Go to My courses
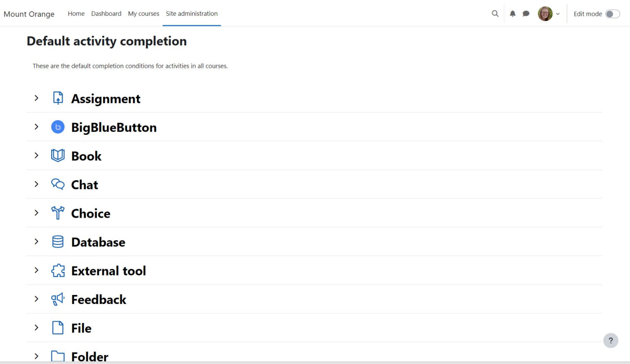Image resolution: width=630 pixels, height=364 pixels. click(x=143, y=14)
